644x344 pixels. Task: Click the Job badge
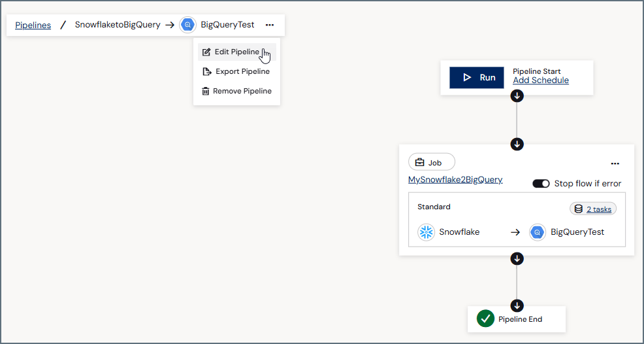tap(432, 162)
